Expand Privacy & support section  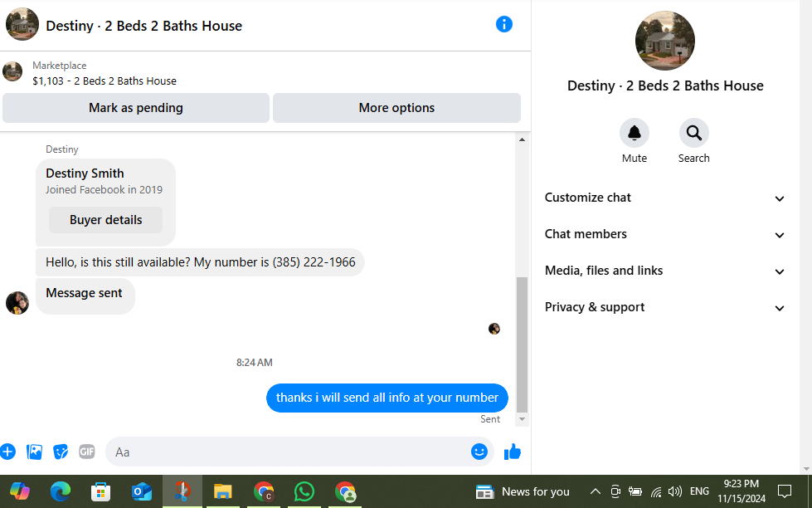(665, 307)
